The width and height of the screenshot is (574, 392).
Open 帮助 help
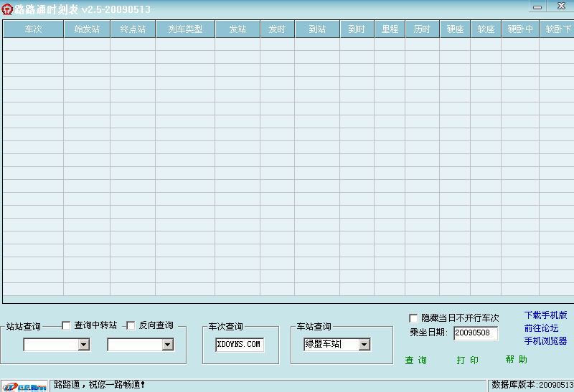click(516, 359)
